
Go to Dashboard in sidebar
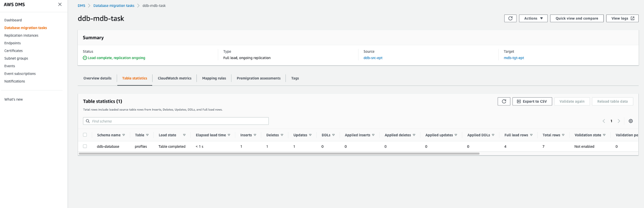click(x=13, y=20)
